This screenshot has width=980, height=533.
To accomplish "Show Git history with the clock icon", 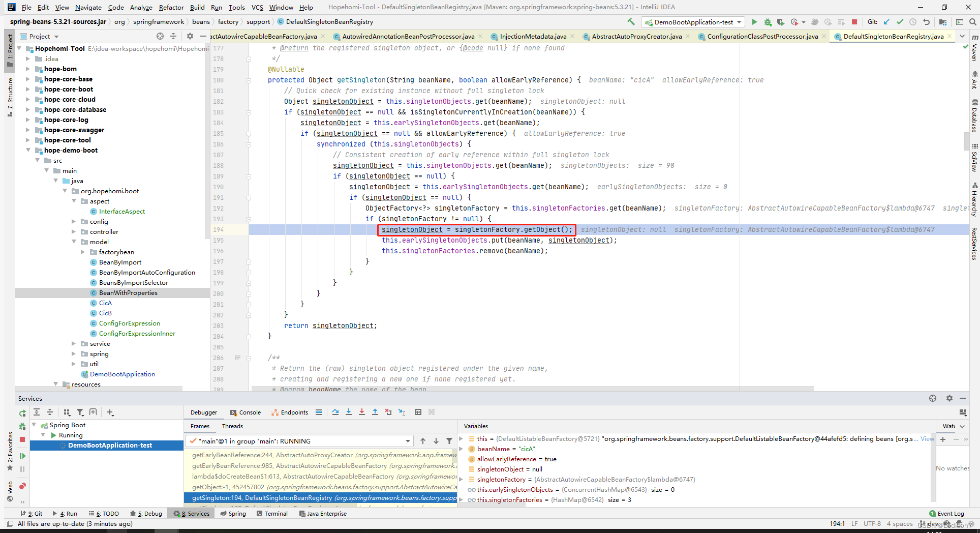I will point(913,22).
